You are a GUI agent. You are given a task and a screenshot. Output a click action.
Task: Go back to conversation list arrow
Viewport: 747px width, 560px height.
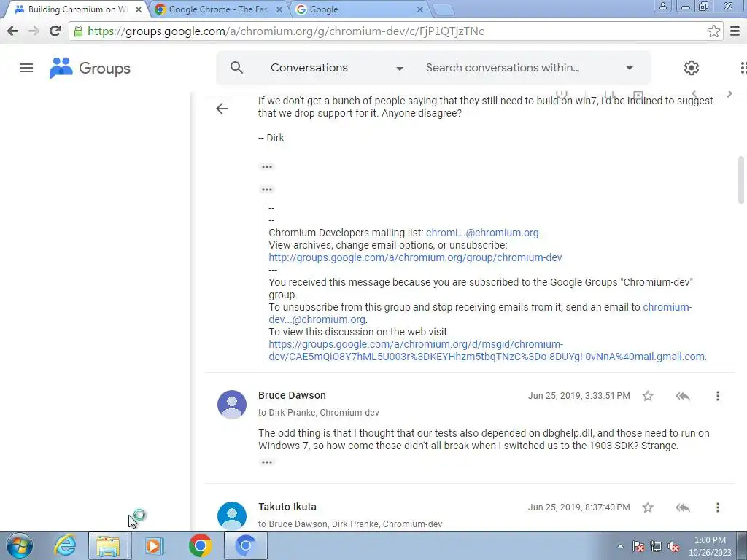point(222,109)
